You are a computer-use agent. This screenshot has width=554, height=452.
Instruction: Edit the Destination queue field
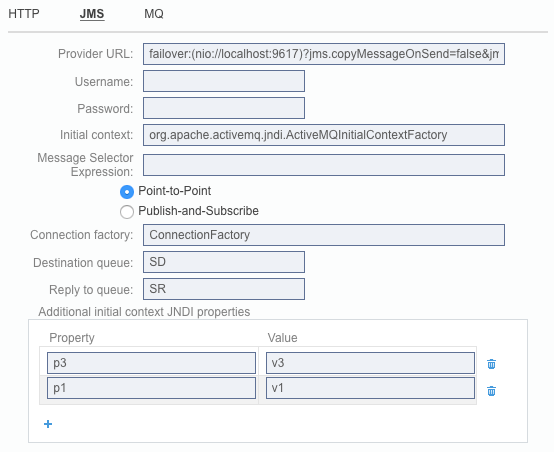click(x=224, y=262)
